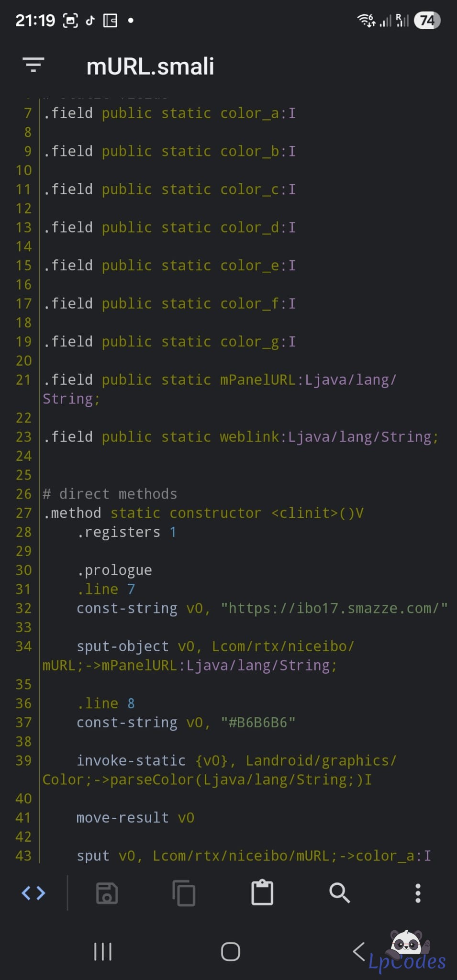Tap the code view toggle icon
This screenshot has height=980, width=457.
tap(33, 893)
